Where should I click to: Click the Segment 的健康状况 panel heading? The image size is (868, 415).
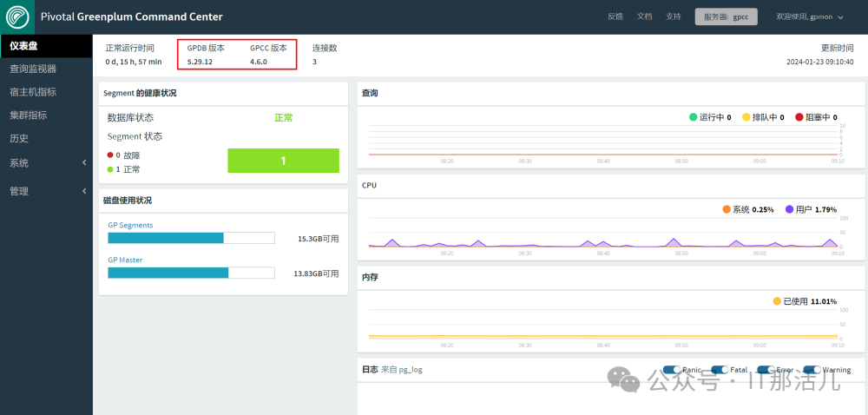point(140,93)
